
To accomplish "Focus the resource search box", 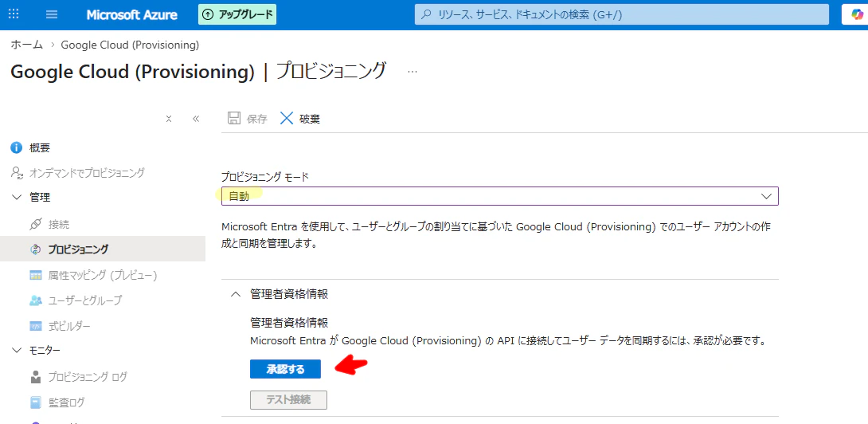I will click(x=622, y=14).
